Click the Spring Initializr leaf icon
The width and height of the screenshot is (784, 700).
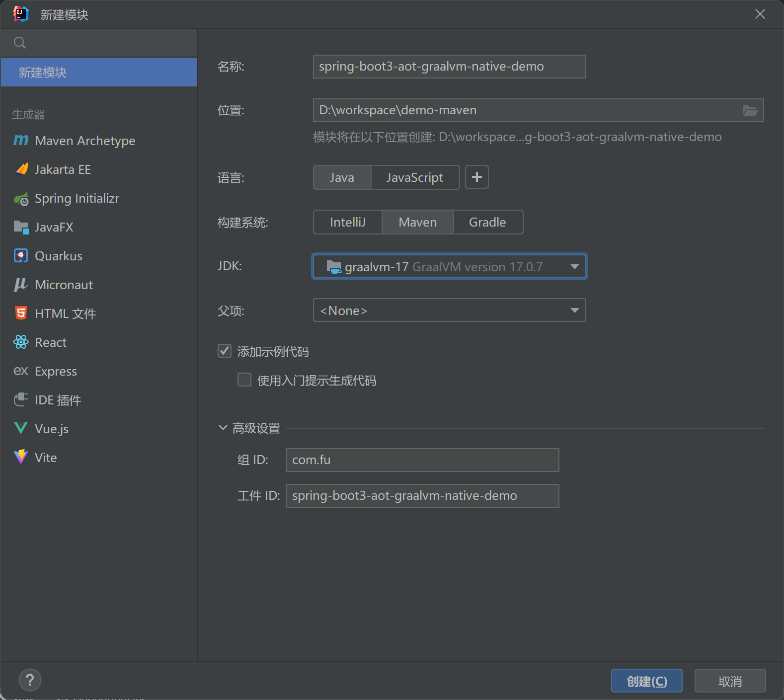[x=21, y=199]
